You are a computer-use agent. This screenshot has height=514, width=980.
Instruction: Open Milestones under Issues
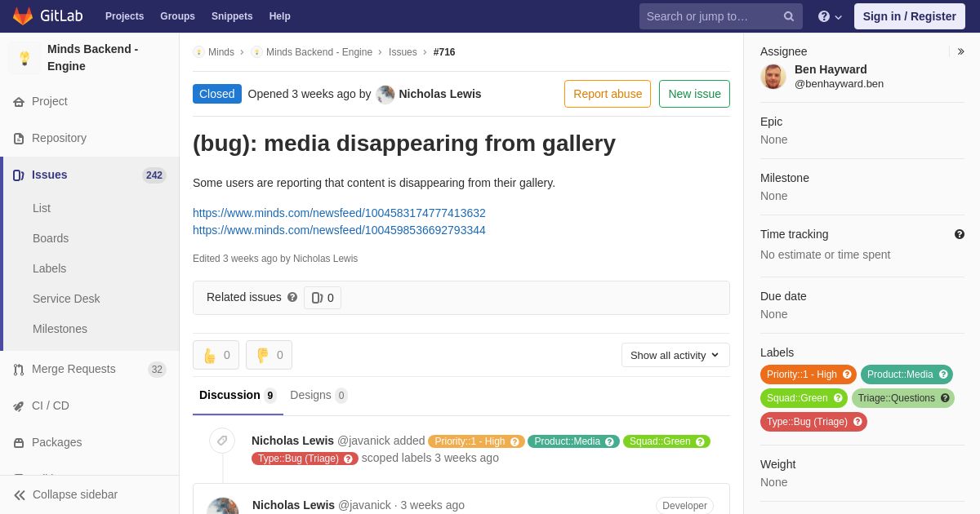[60, 329]
